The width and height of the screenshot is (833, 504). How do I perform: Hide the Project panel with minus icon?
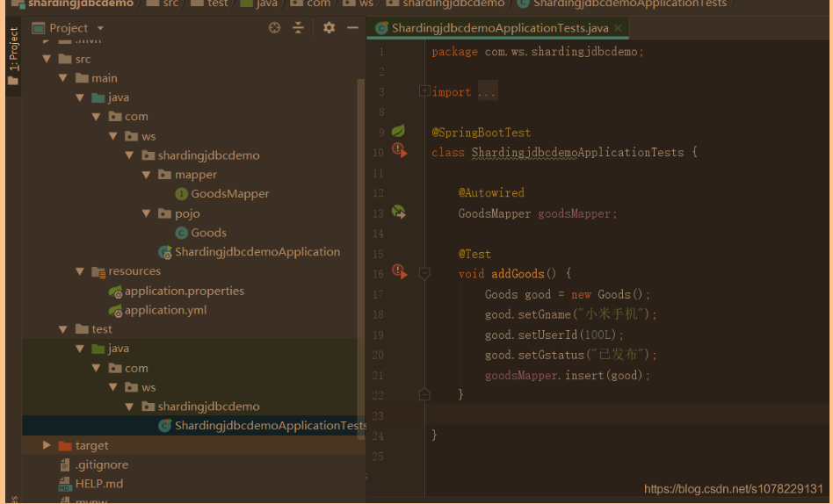(352, 27)
